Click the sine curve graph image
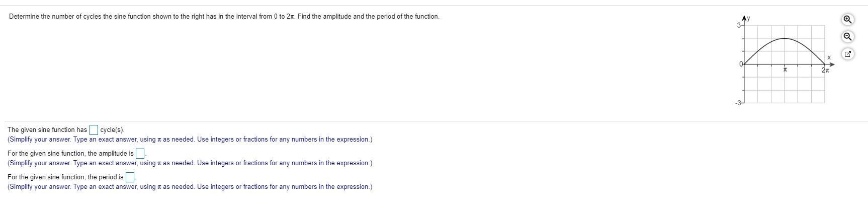The height and width of the screenshot is (205, 868). pyautogui.click(x=785, y=60)
